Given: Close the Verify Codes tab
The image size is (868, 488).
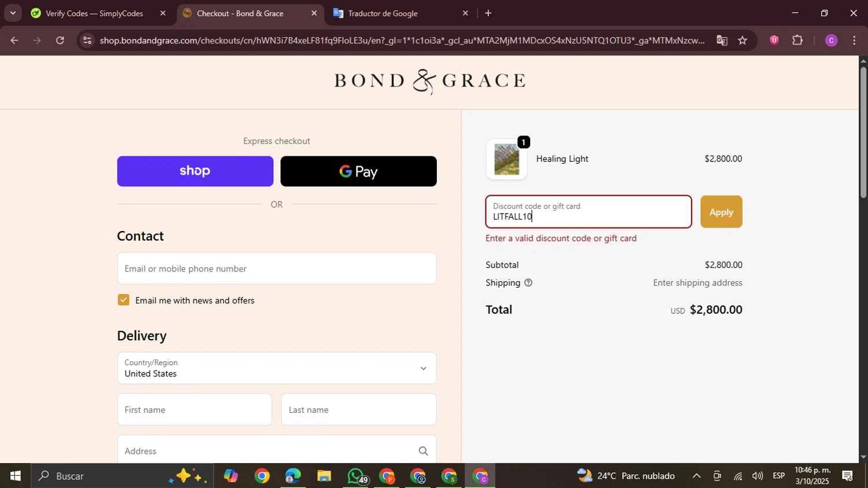Looking at the screenshot, I should click(x=163, y=13).
